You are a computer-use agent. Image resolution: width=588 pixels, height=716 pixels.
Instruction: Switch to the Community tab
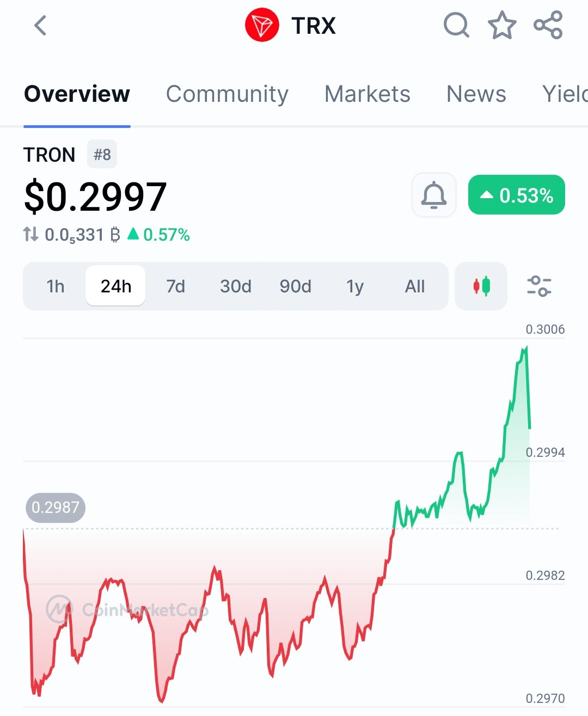tap(227, 94)
